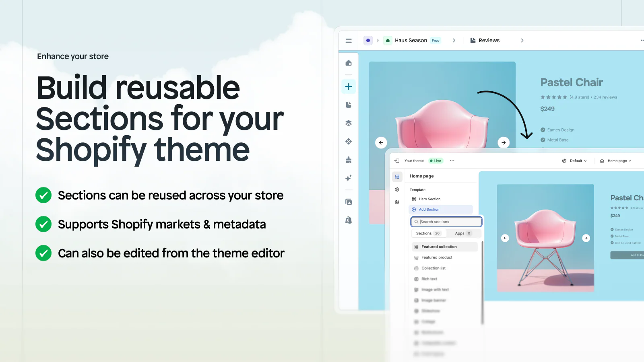Open the plugins block icon in sidebar
This screenshot has width=644, height=362.
coord(349,160)
